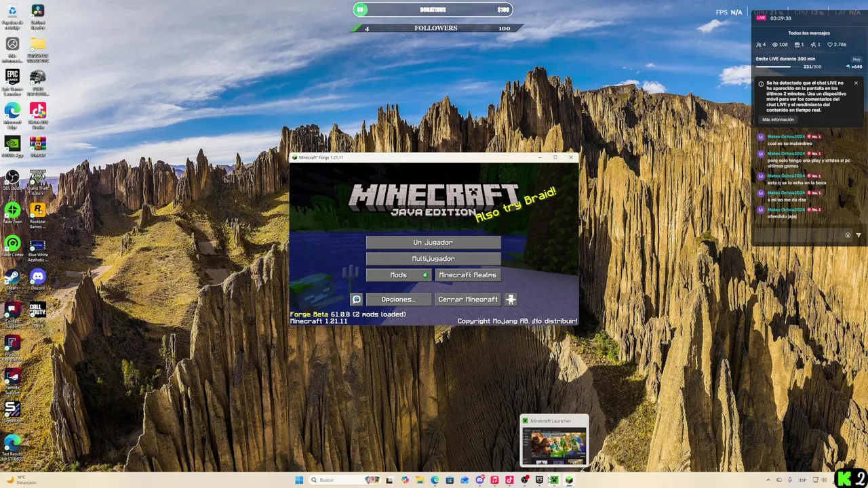Click the Más información button
The width and height of the screenshot is (868, 488).
pyautogui.click(x=778, y=120)
